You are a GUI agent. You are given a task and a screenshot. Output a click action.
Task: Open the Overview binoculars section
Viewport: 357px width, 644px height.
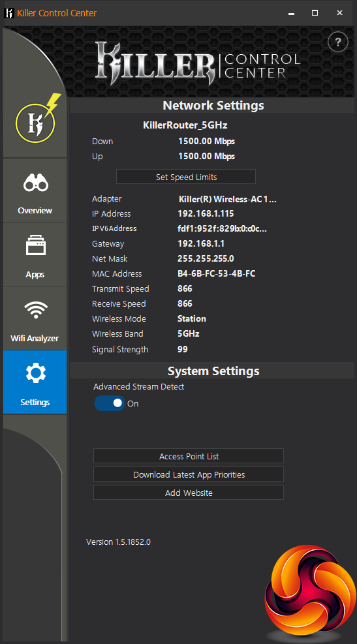pyautogui.click(x=35, y=190)
